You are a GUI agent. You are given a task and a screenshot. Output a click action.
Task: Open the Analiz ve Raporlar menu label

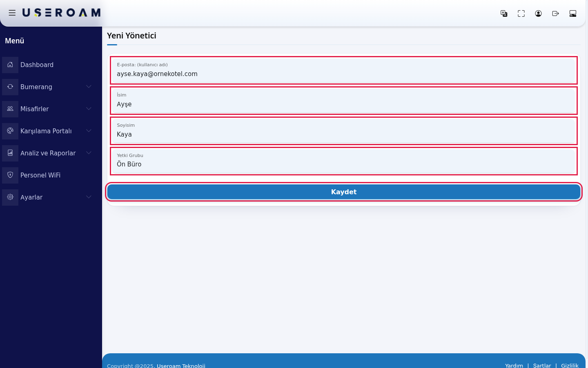48,153
